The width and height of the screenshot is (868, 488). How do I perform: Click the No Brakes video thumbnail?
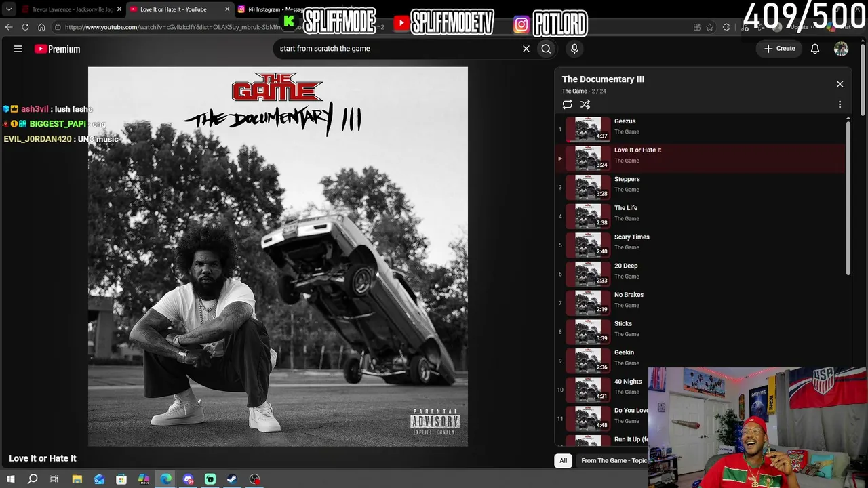(x=588, y=302)
